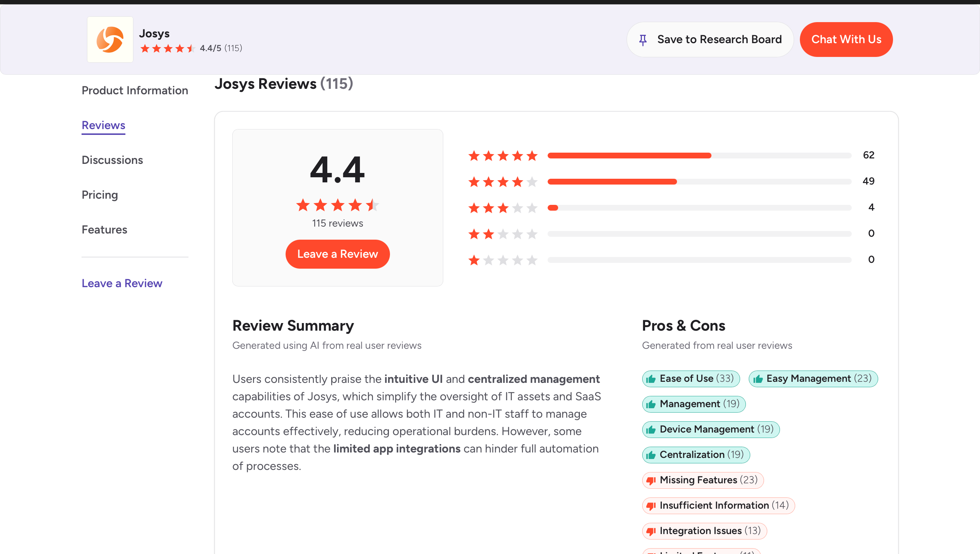Click thumbs-down icon on Insufficient Information tag
980x554 pixels.
(651, 507)
